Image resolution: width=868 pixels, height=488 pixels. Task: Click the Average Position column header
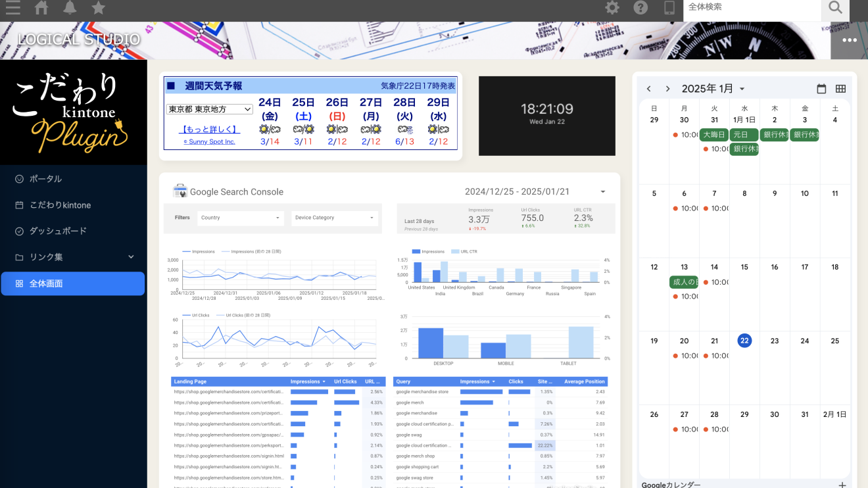(585, 381)
